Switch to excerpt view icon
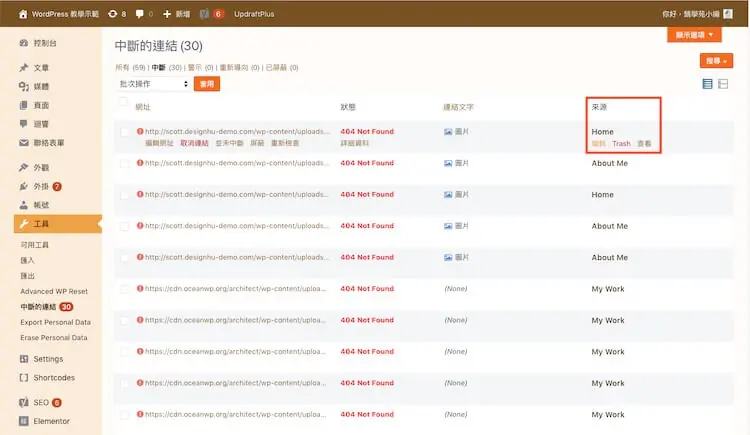Screen dimensions: 750x435 coord(723,84)
